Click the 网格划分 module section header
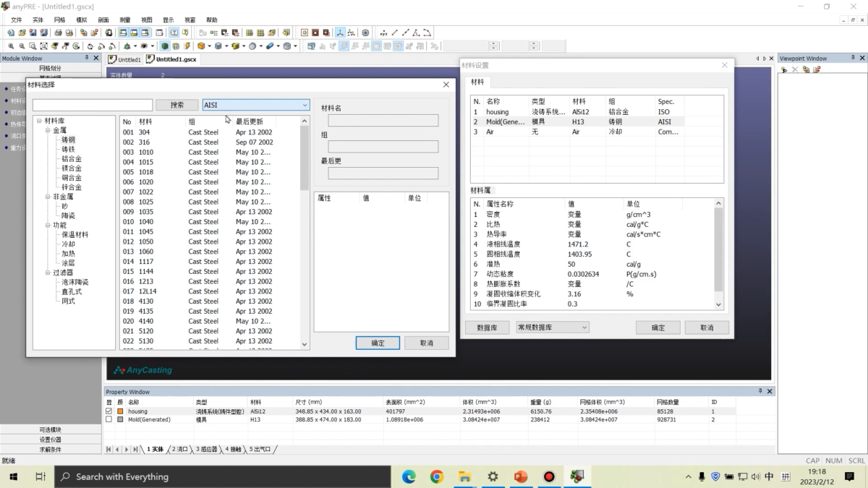 50,68
